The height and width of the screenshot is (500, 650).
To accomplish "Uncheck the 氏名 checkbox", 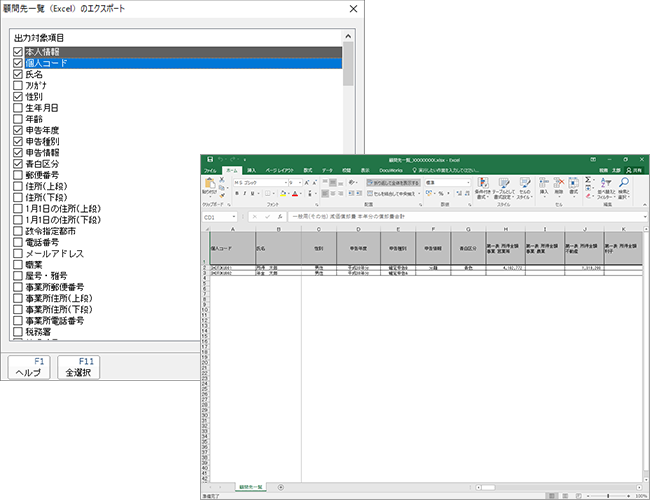I will tap(18, 75).
